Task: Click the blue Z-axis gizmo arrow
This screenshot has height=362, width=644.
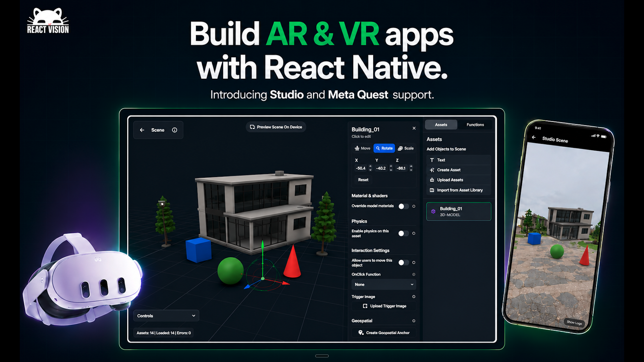Action: pos(247,287)
